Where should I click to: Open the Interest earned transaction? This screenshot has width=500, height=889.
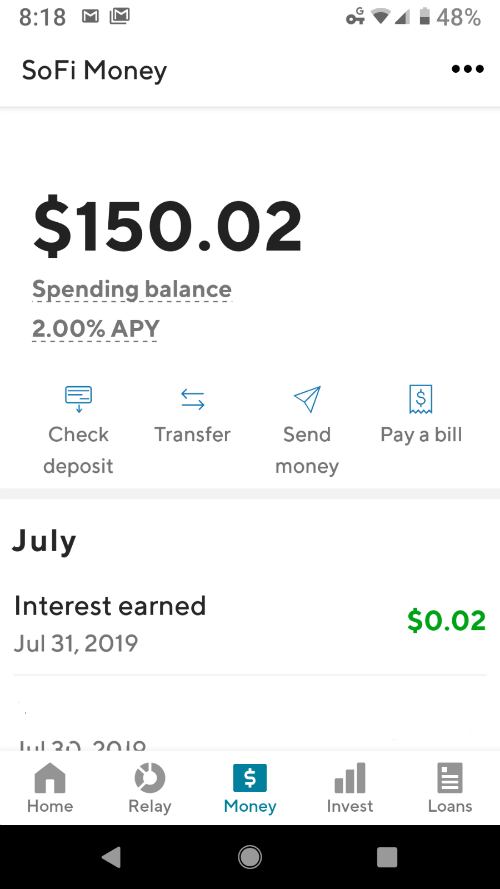[250, 624]
